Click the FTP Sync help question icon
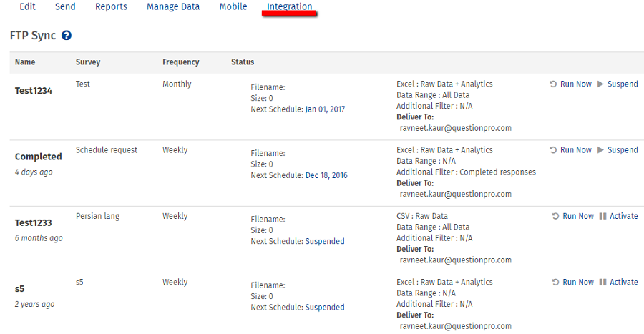644x334 pixels. point(67,36)
